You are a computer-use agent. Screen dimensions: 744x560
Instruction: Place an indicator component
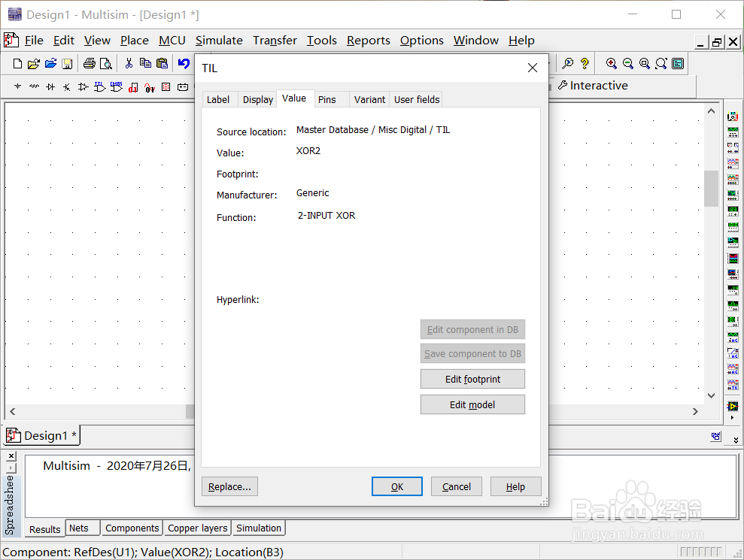[166, 86]
